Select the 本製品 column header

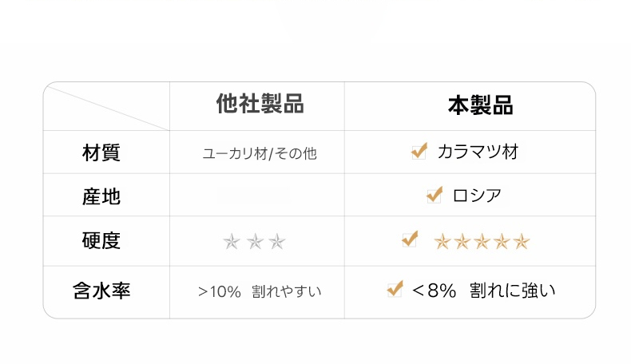tap(479, 105)
